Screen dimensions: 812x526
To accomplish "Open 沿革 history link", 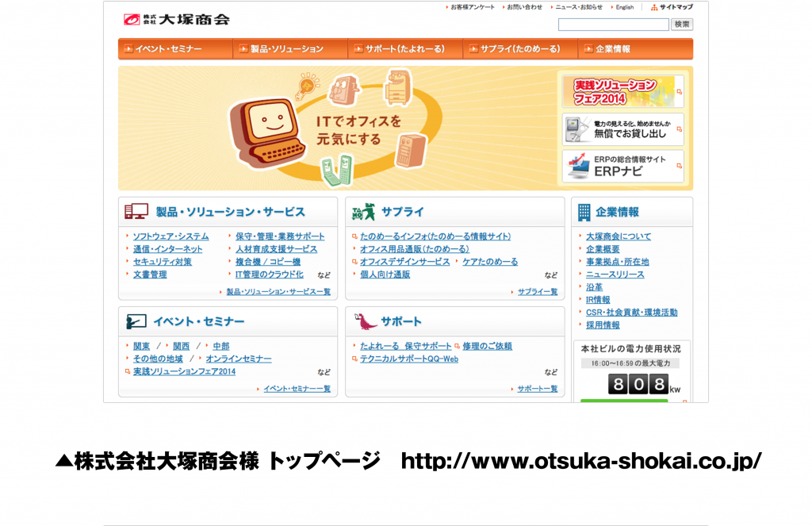I will 594,287.
